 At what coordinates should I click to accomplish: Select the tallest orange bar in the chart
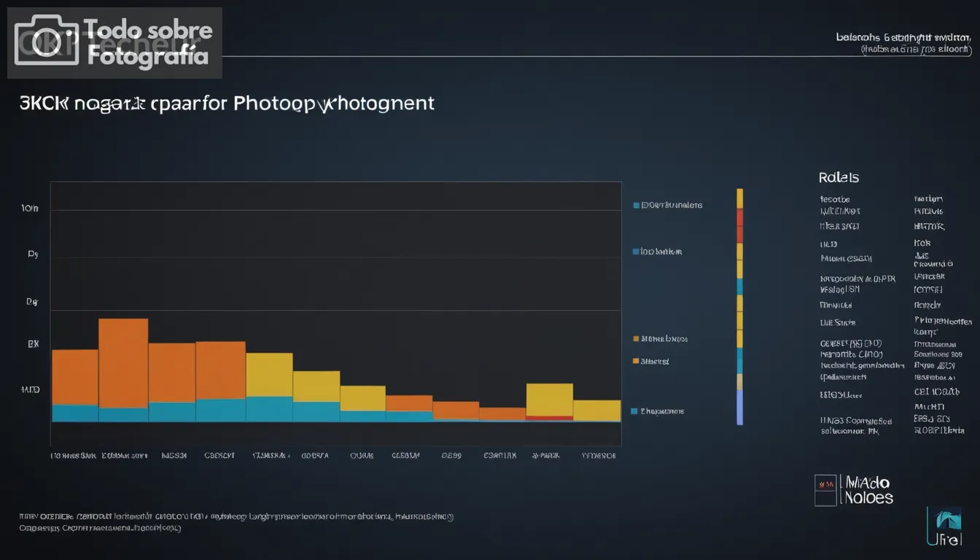pyautogui.click(x=123, y=363)
